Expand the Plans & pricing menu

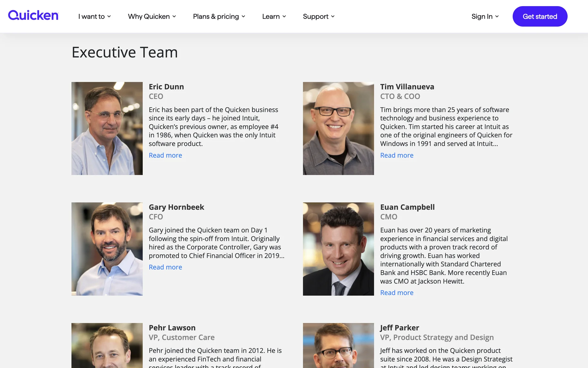point(219,17)
